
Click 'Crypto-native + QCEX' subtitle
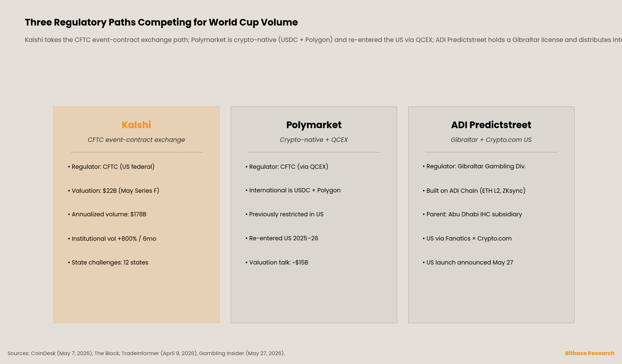[314, 140]
